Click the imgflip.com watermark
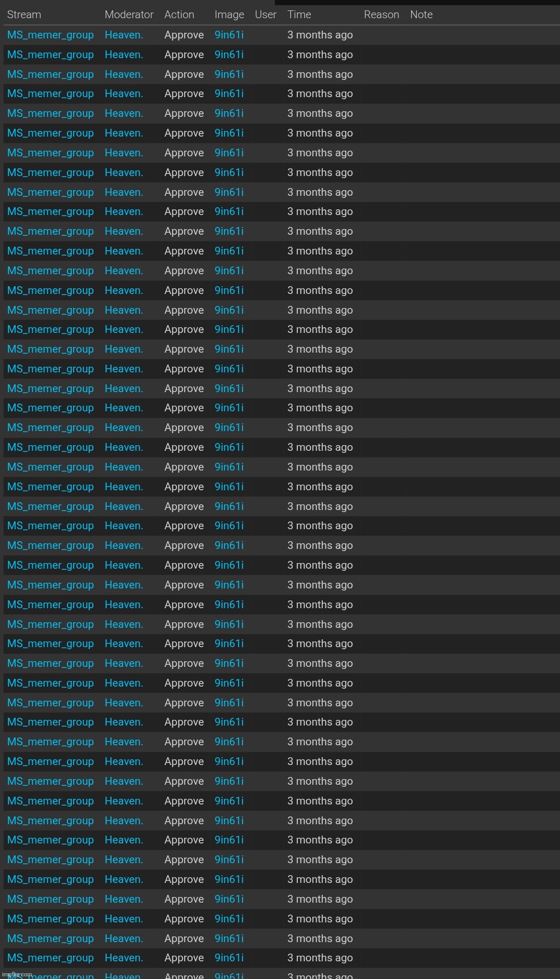This screenshot has height=979, width=560. [17, 974]
